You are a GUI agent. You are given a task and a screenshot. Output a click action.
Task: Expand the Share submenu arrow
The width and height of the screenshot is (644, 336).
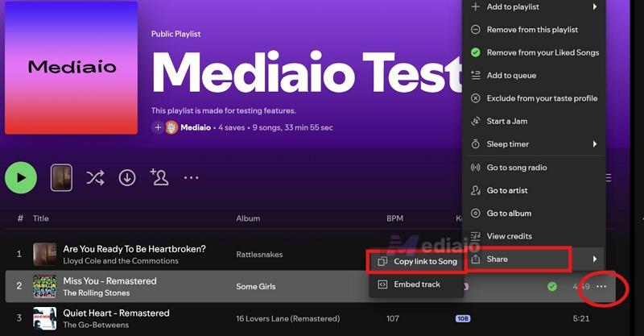click(595, 259)
